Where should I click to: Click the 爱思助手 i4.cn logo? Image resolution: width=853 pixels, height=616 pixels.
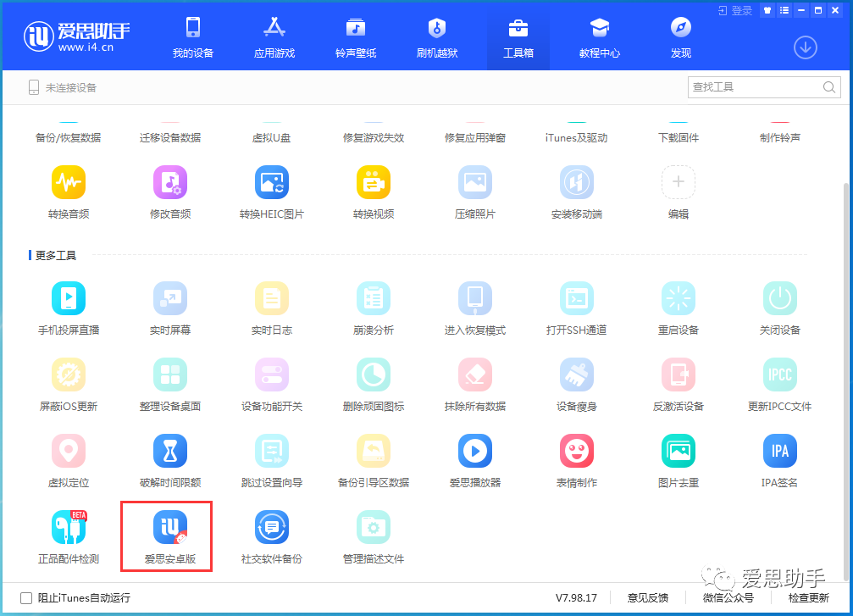[77, 36]
